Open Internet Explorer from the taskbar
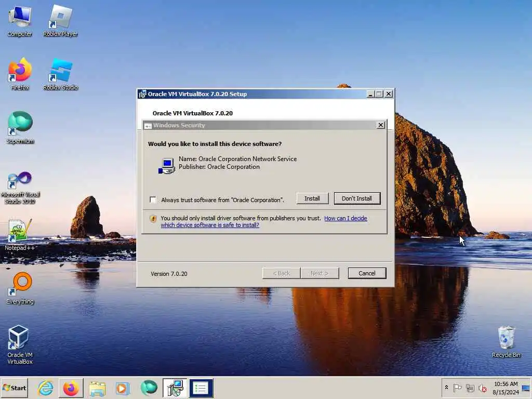The image size is (532, 399). click(x=46, y=388)
